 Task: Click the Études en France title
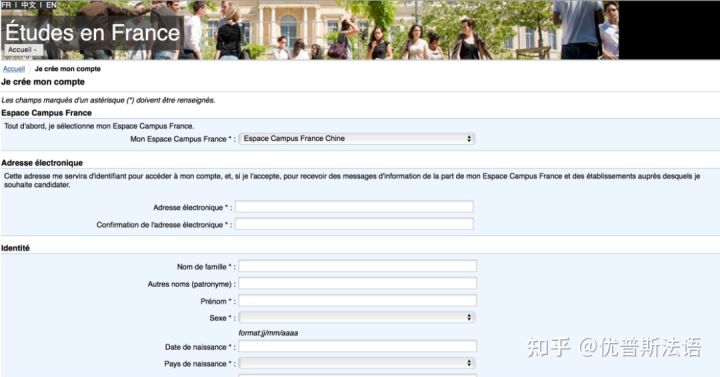pyautogui.click(x=92, y=33)
